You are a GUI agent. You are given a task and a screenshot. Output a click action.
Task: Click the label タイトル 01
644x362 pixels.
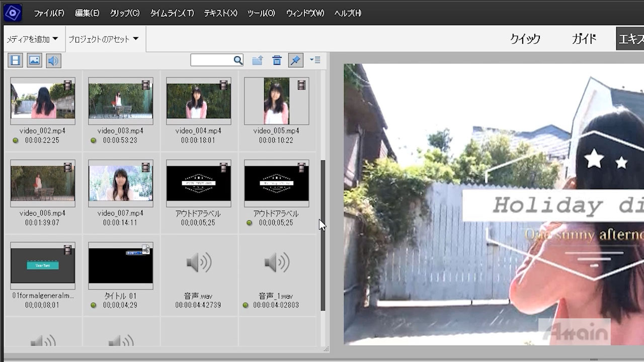pyautogui.click(x=121, y=296)
